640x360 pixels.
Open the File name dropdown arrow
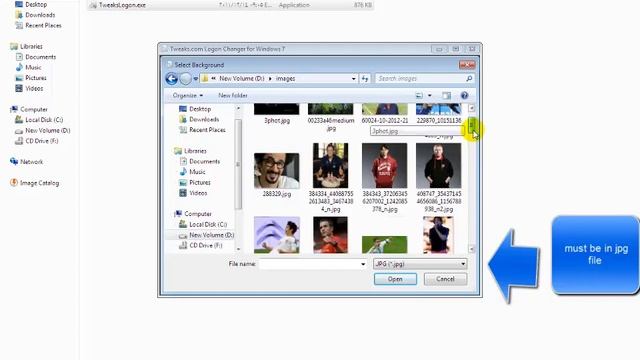363,264
